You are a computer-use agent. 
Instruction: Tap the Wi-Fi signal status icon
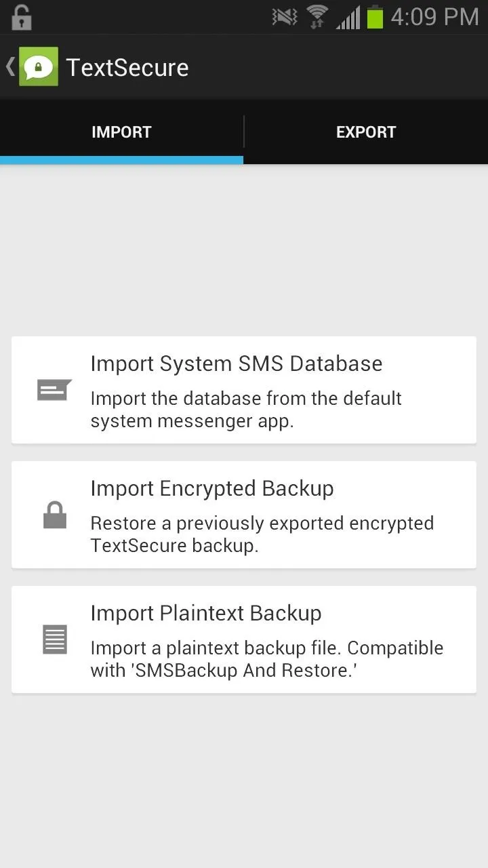pyautogui.click(x=317, y=17)
